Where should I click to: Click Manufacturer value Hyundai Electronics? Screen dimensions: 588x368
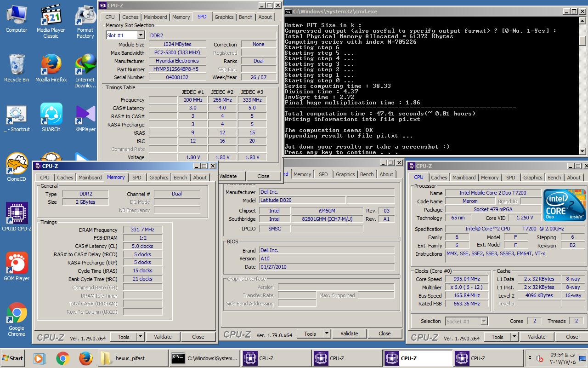tap(177, 61)
